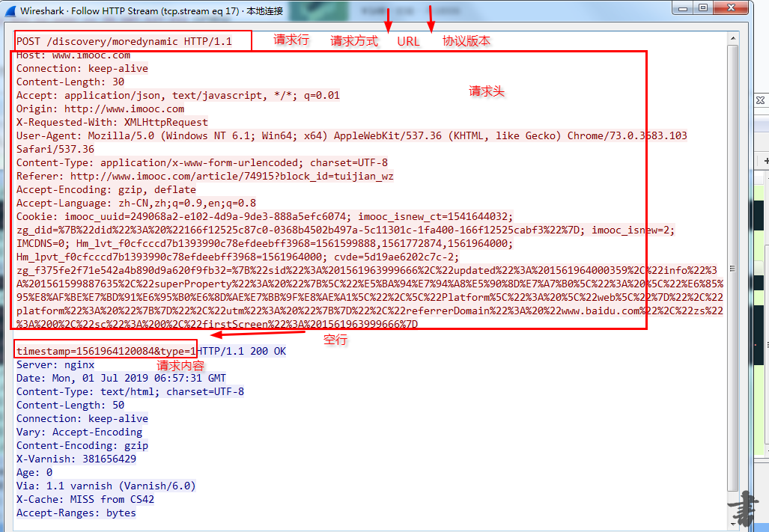Screen dimensions: 769x532
Task: Click the User-Agent: Mozilla/5.0 line
Action: [352, 135]
